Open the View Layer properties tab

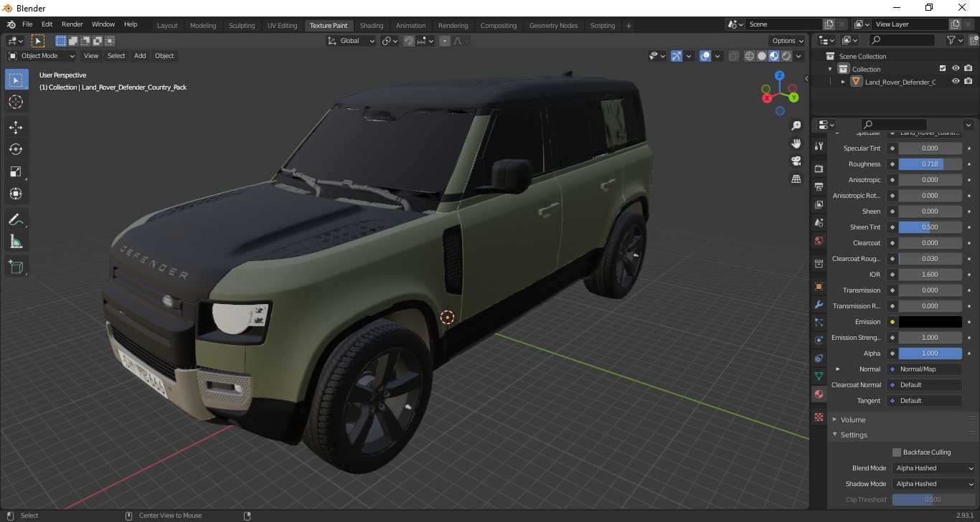[x=819, y=204]
